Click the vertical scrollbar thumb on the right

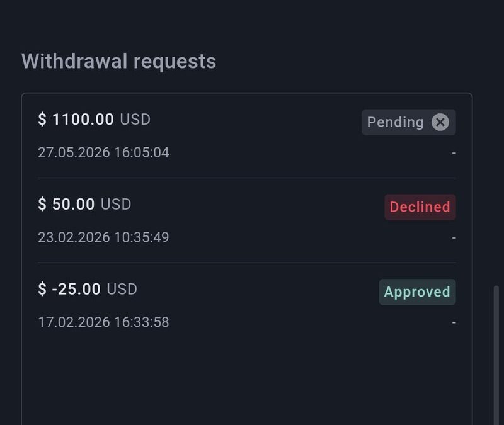pos(496,355)
